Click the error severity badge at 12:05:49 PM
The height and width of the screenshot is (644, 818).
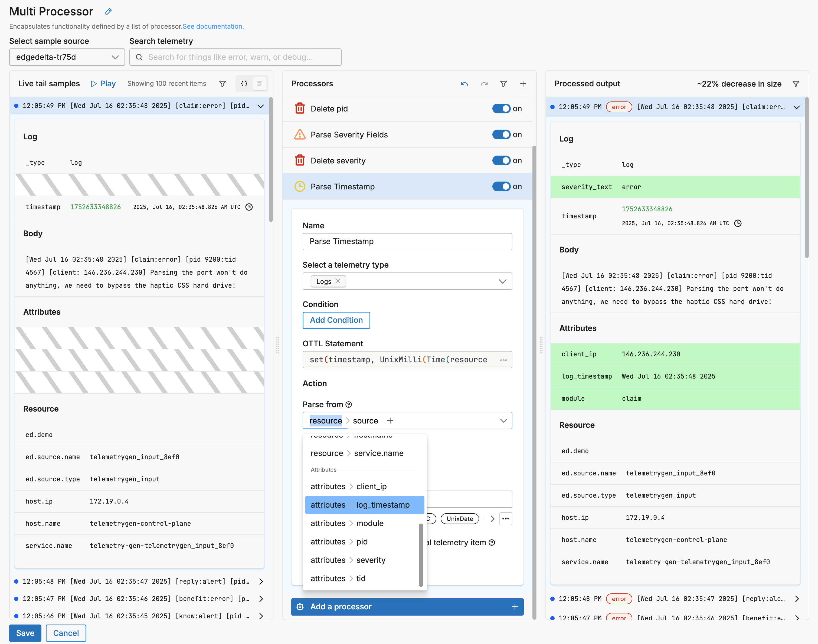coord(619,107)
